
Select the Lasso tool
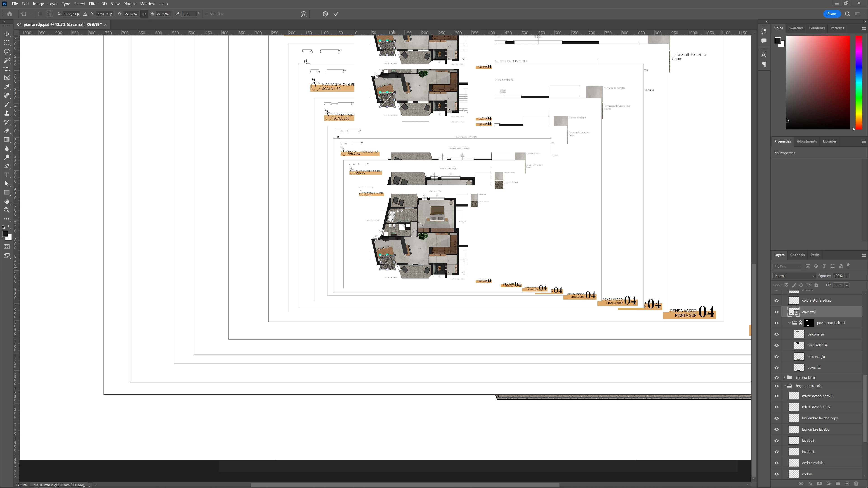click(7, 52)
